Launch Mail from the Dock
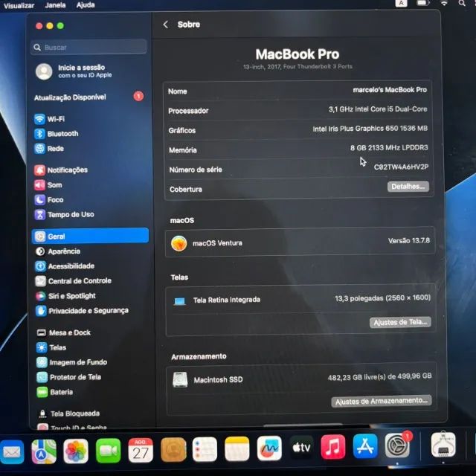 point(12,451)
